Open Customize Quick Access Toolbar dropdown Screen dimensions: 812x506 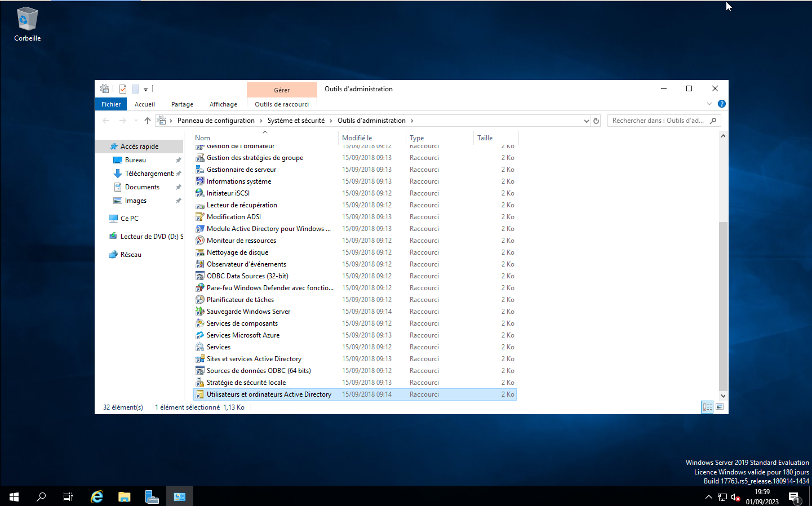(x=145, y=90)
